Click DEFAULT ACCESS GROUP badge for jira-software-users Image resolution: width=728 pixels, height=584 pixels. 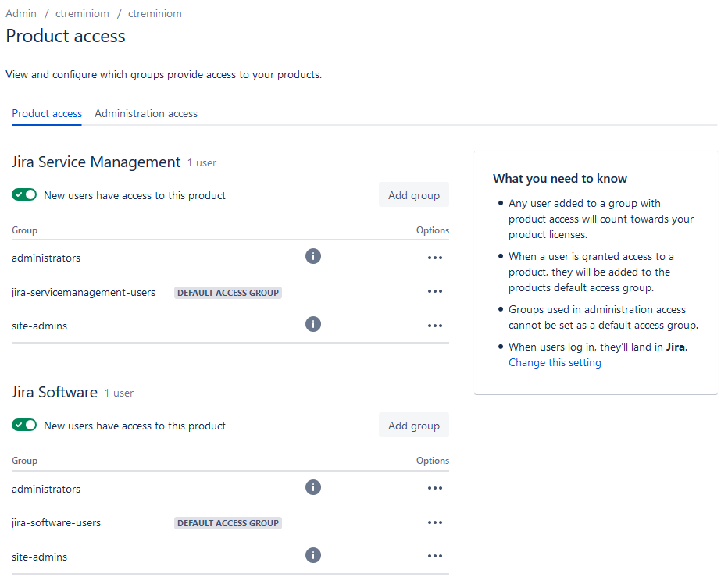[x=228, y=523]
